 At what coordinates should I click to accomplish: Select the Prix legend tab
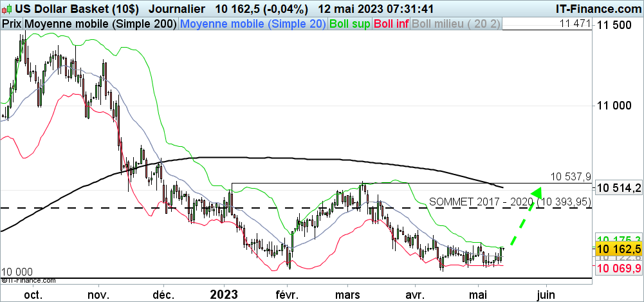tap(11, 24)
